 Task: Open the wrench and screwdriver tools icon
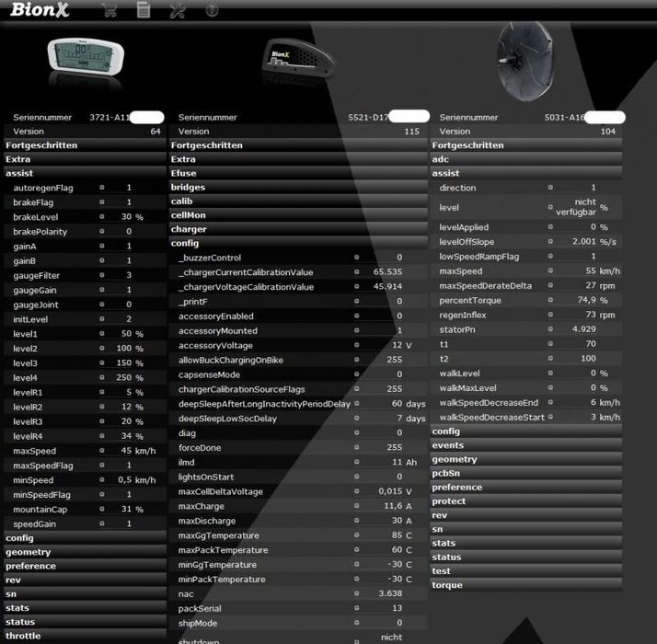click(178, 10)
